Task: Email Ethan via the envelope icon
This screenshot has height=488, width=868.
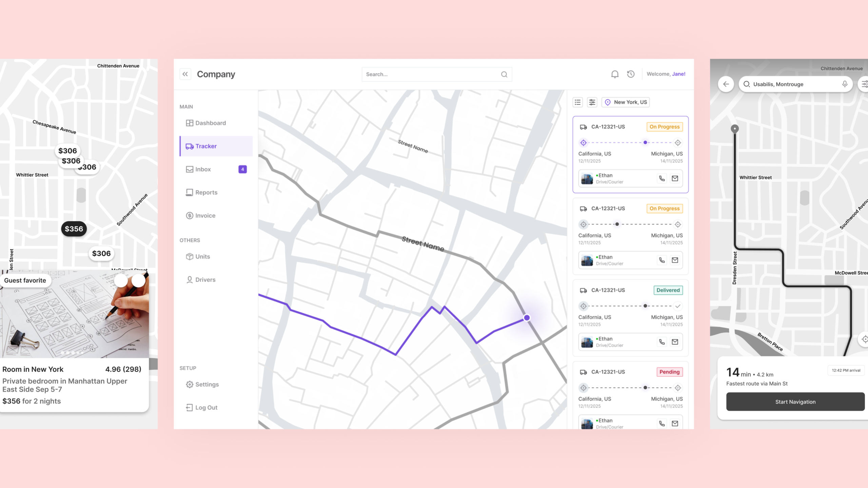Action: pos(675,178)
